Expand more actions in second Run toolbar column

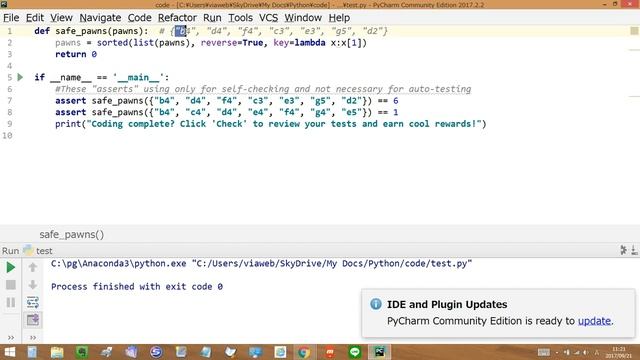pos(33,338)
